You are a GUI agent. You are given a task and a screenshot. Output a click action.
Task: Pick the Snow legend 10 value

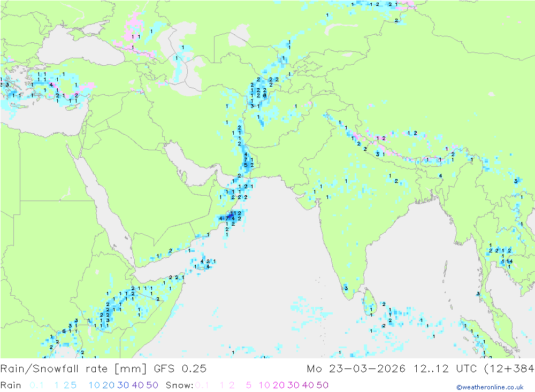tap(264, 385)
